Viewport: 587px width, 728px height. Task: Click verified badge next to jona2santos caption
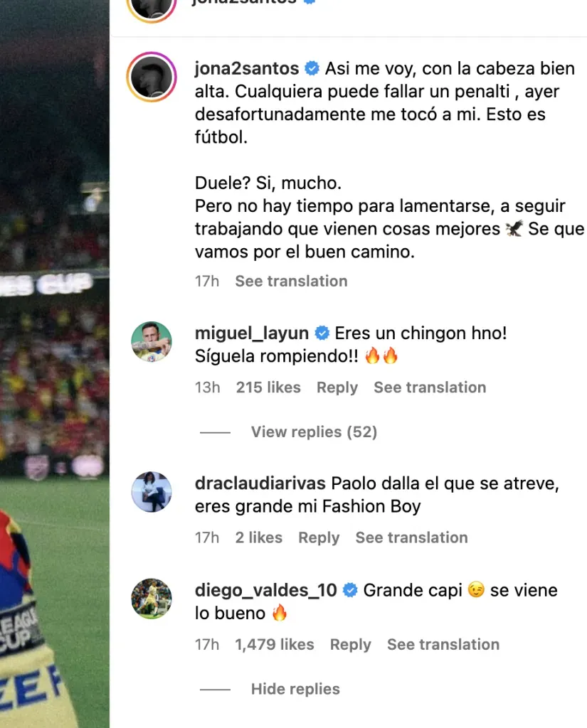click(x=312, y=68)
